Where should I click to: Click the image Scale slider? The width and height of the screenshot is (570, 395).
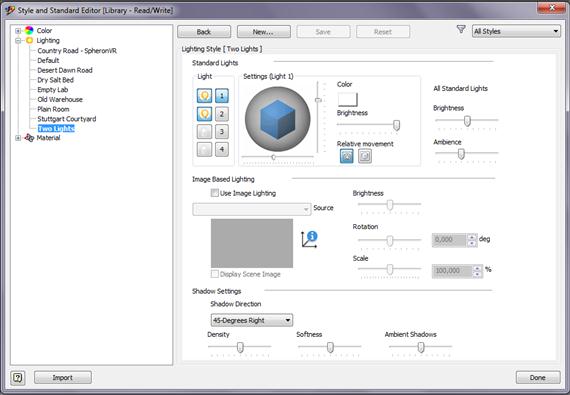pyautogui.click(x=389, y=269)
